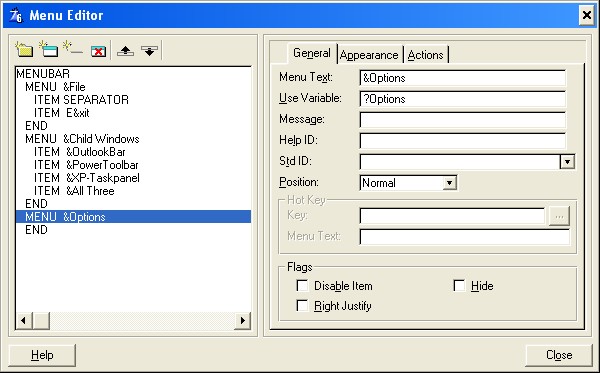Move selected entry up with arrow icon
The image size is (600, 373).
coord(125,50)
